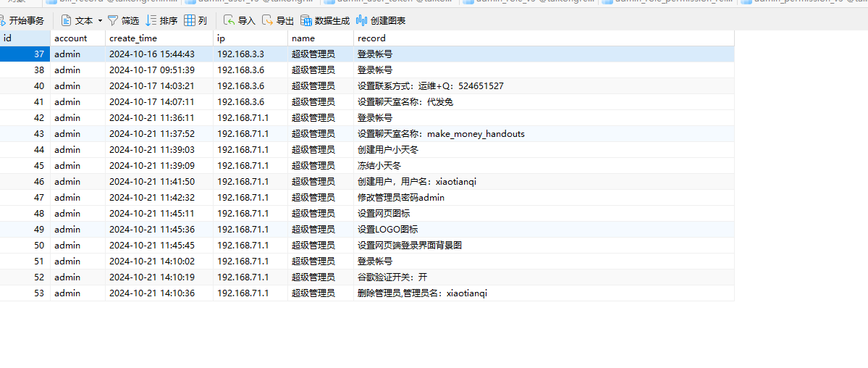Select the id cell 53
This screenshot has height=368, width=868.
coord(25,293)
